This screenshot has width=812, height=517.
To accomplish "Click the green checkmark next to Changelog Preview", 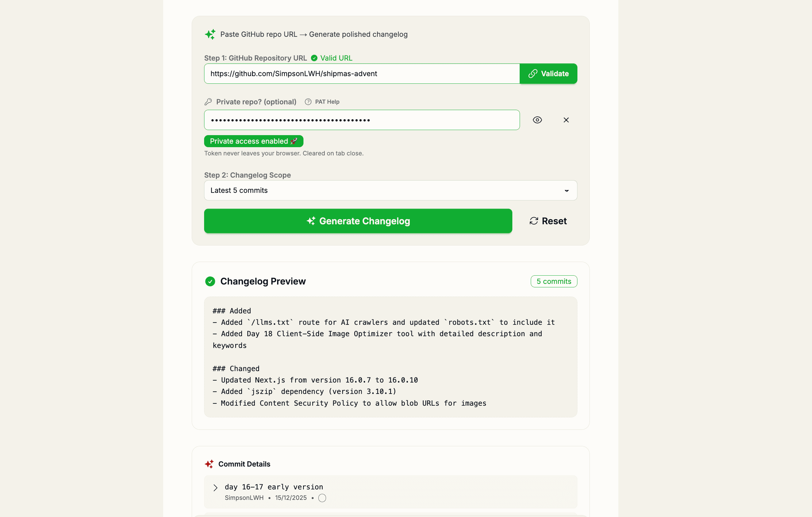I will (x=210, y=281).
